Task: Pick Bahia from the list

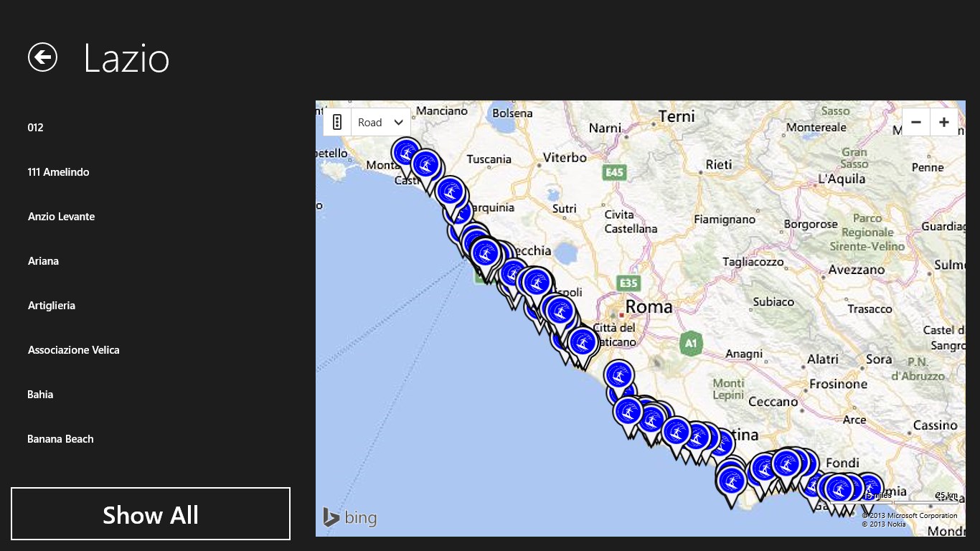Action: click(41, 395)
